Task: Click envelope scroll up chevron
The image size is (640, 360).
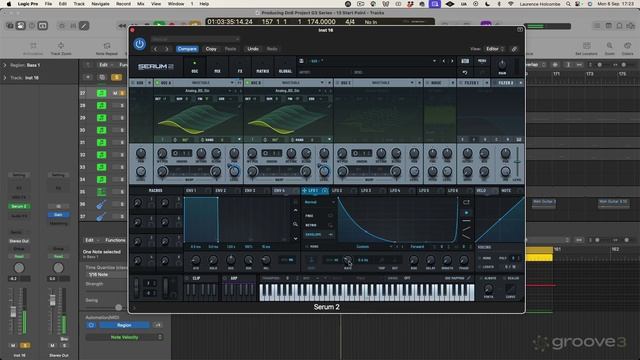Action: 296,210
